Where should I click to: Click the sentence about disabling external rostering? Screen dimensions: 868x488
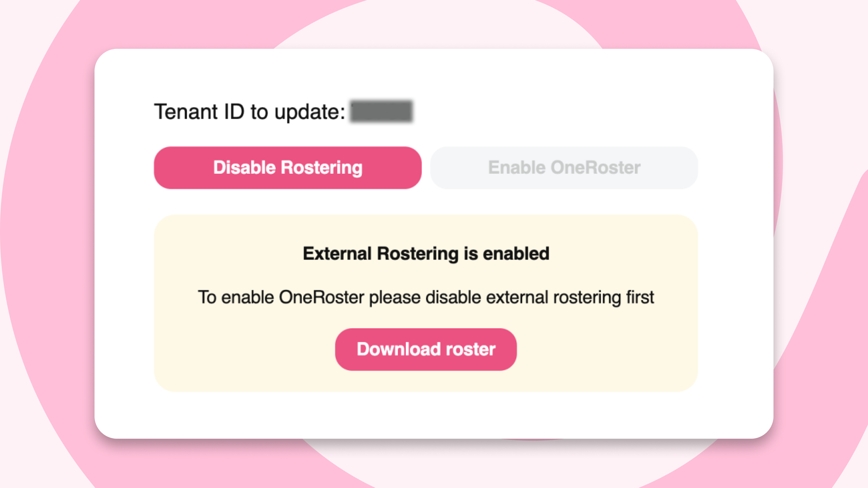(425, 297)
